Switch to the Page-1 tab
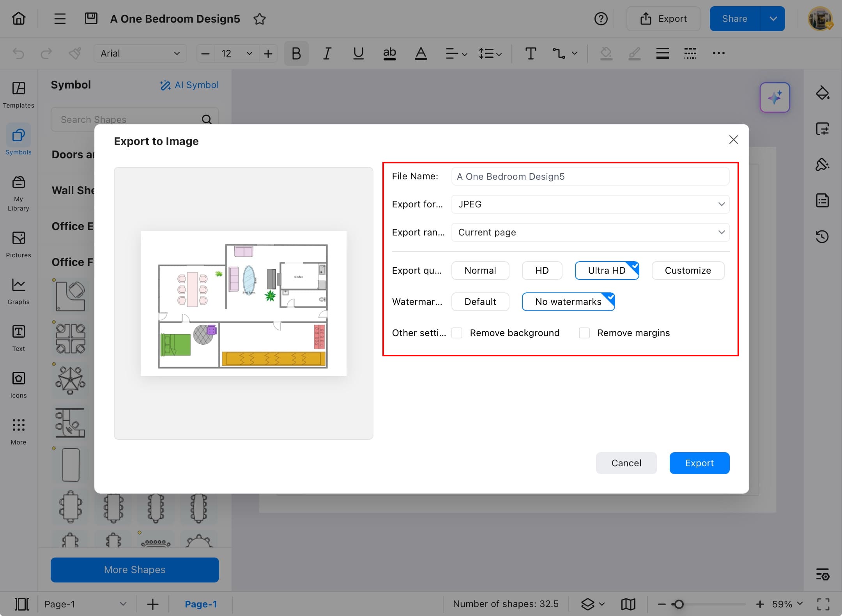Image resolution: width=842 pixels, height=616 pixels. pos(201,604)
